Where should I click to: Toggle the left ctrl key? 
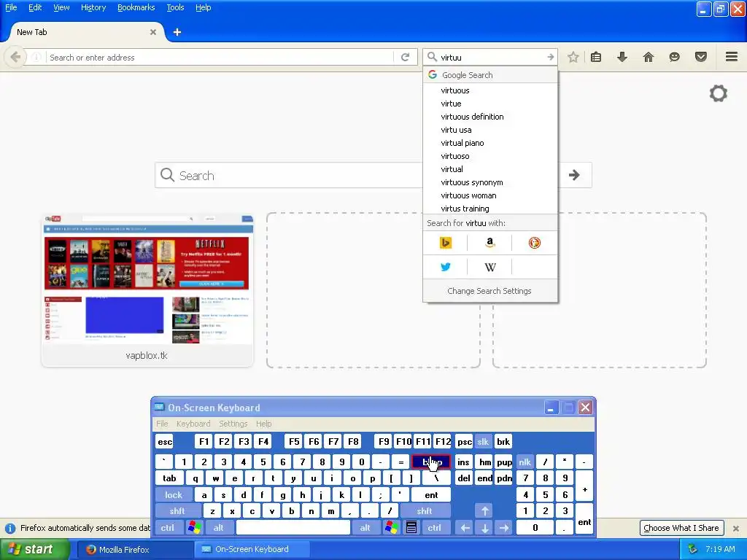pos(168,528)
